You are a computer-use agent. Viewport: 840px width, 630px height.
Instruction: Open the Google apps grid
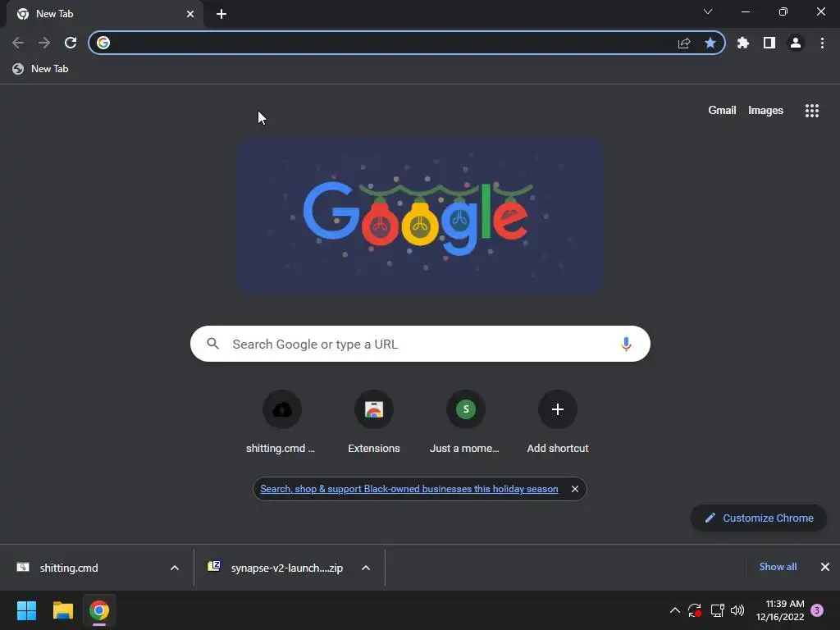click(x=812, y=111)
